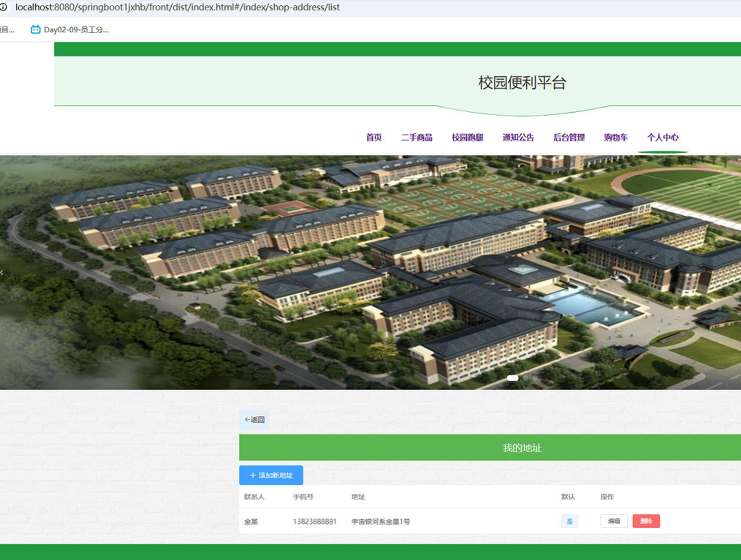Viewport: 741px width, 560px height.
Task: Click the address 宇宙银河系金星1号
Action: tap(380, 522)
